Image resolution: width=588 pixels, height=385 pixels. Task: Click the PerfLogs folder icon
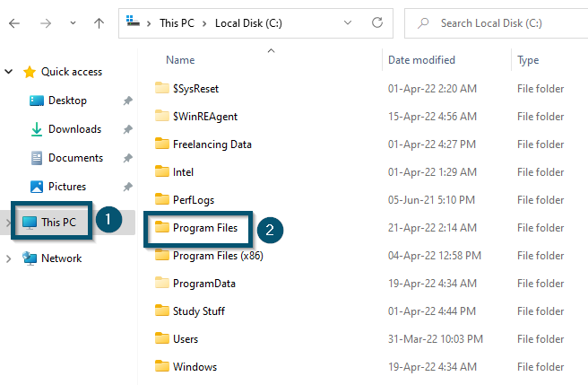(x=162, y=198)
